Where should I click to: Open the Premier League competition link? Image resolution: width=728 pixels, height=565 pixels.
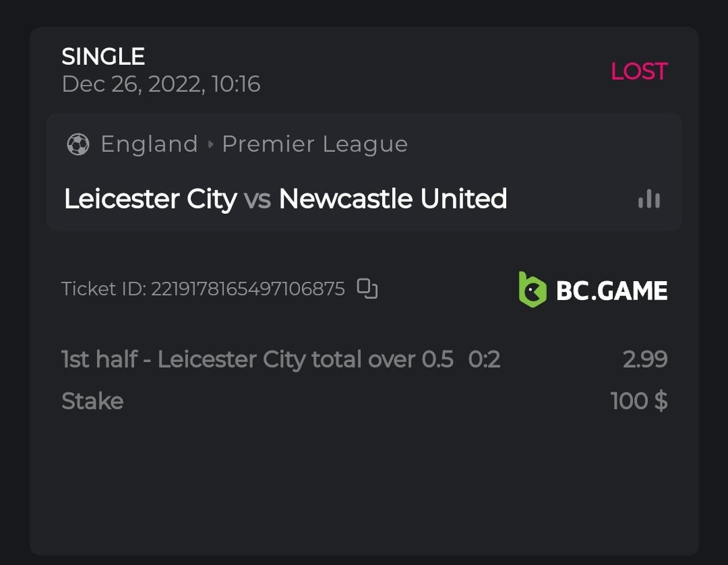(x=315, y=144)
